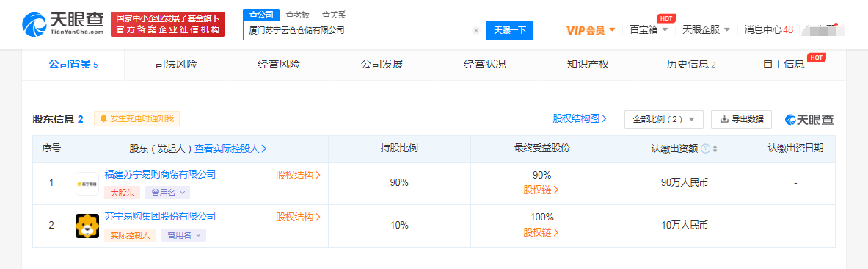Click the 10万人民币 cell

coord(685,225)
